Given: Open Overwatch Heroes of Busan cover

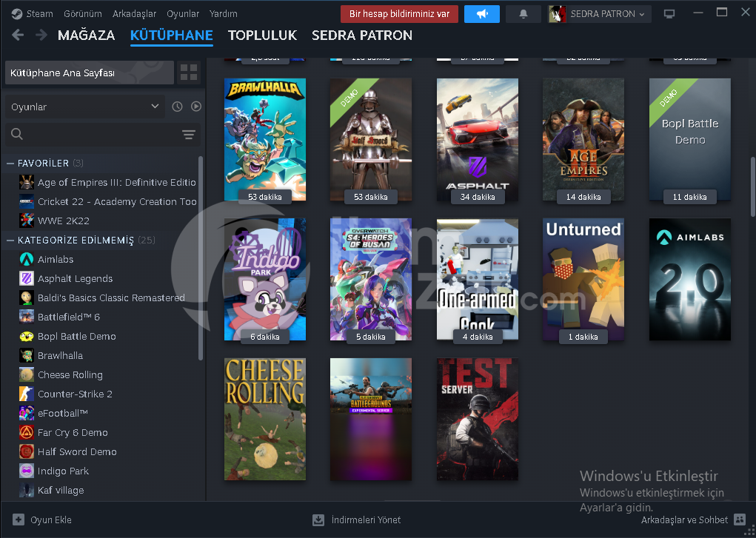Looking at the screenshot, I should coord(371,279).
